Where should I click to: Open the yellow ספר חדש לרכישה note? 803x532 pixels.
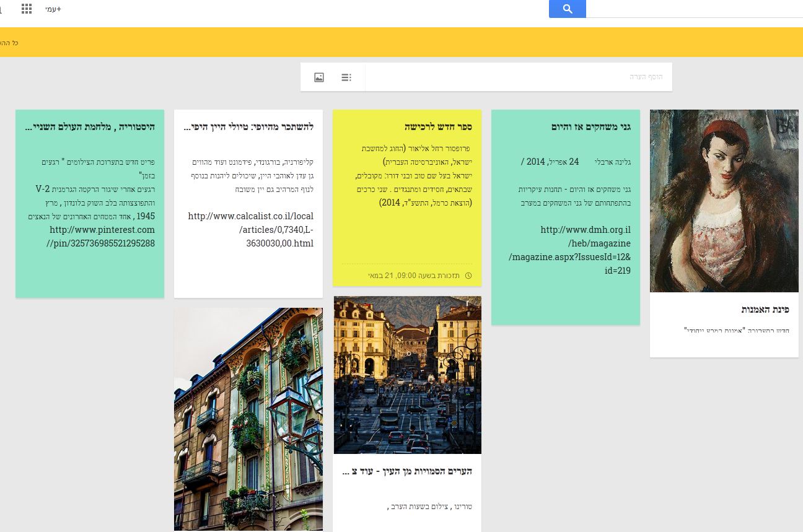point(407,198)
